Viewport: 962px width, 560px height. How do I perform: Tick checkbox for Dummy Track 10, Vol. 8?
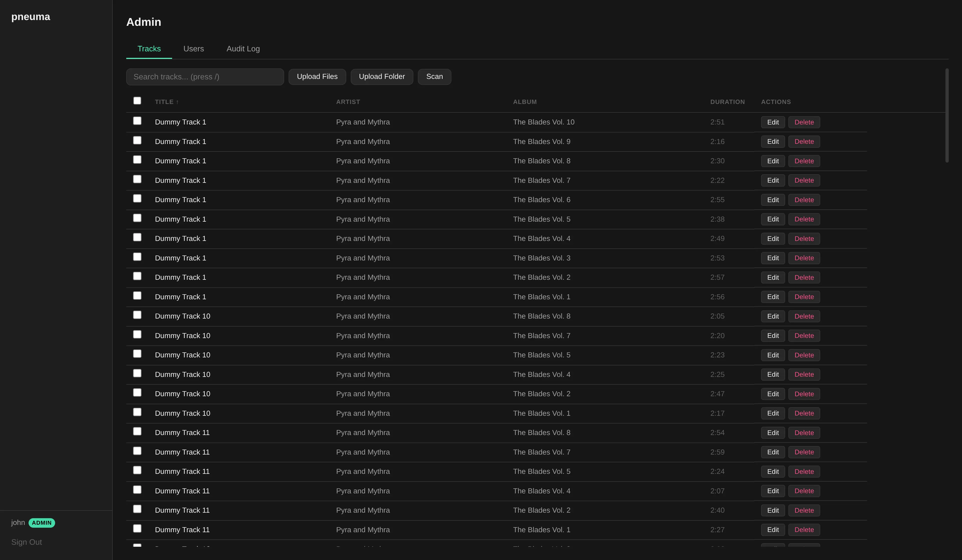click(137, 315)
